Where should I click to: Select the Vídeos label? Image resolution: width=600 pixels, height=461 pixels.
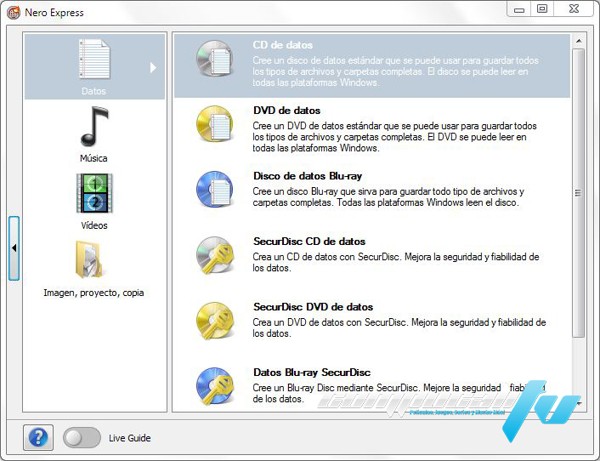click(94, 225)
